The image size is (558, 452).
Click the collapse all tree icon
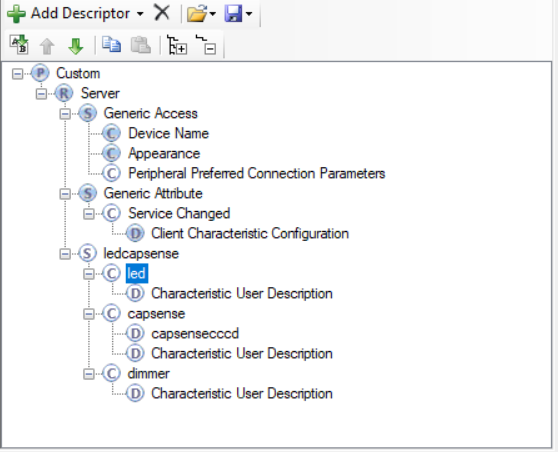[206, 45]
